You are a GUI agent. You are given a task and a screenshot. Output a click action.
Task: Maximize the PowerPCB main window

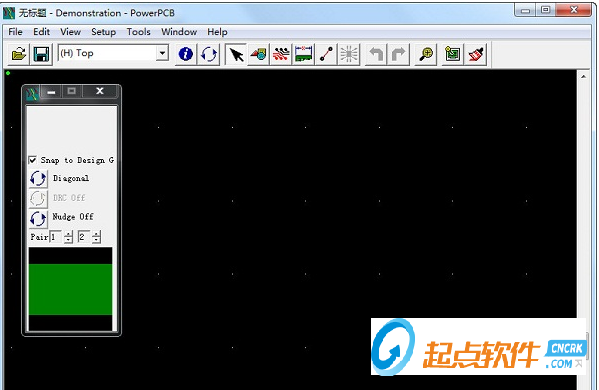click(546, 11)
